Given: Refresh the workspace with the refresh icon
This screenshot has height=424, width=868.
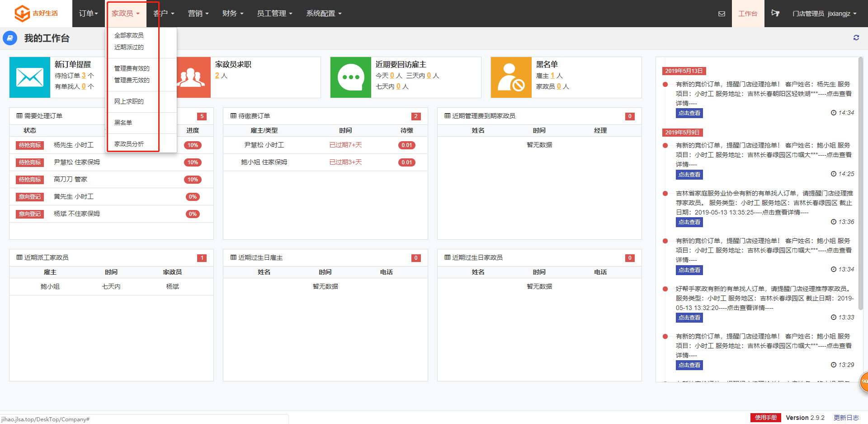Looking at the screenshot, I should coord(856,38).
